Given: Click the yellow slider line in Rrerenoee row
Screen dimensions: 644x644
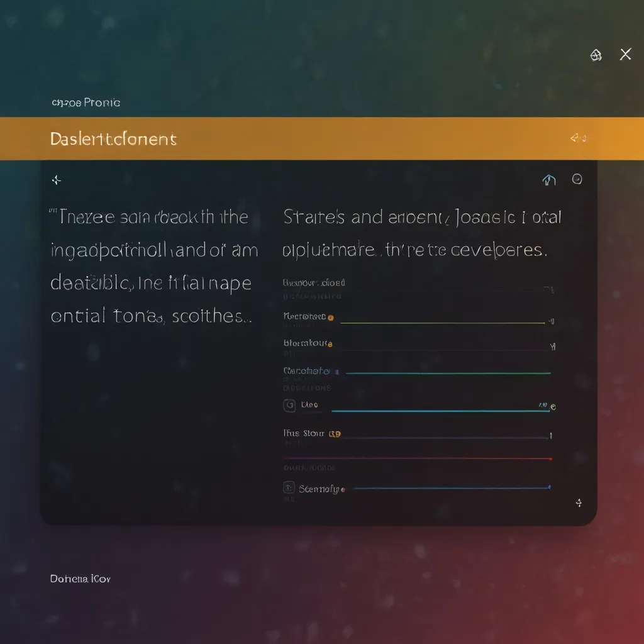Looking at the screenshot, I should pos(440,323).
